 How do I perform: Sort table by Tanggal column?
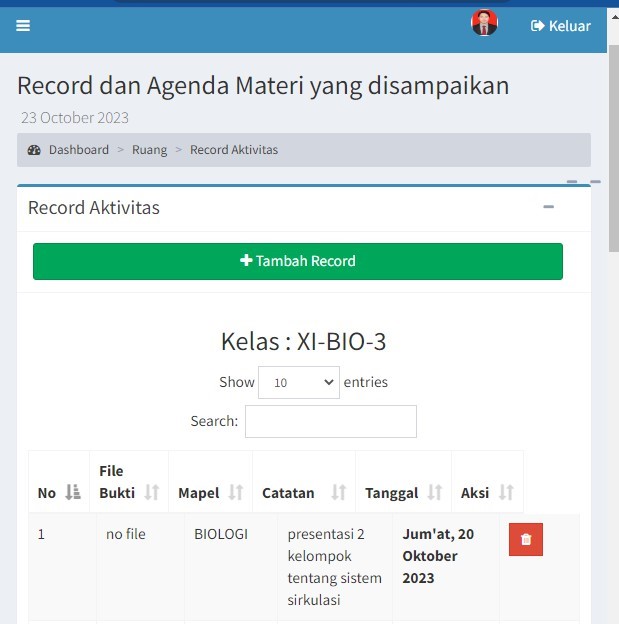[x=403, y=492]
